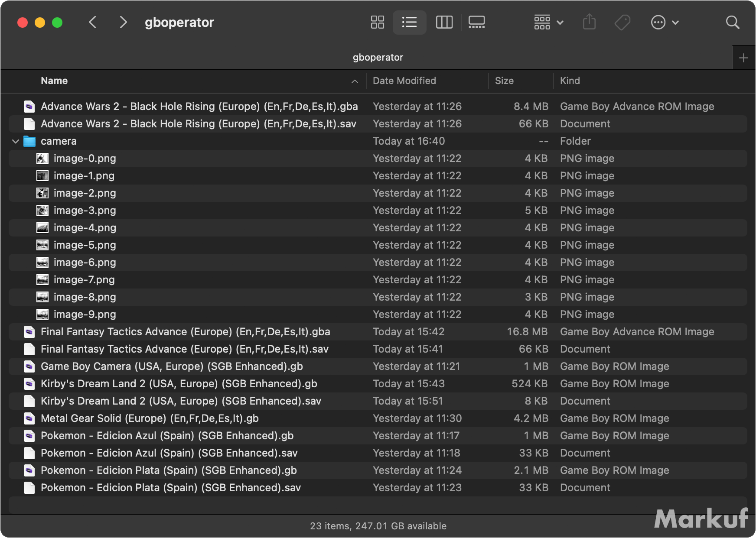This screenshot has width=756, height=538.
Task: Select the image-8.png thumbnail icon
Action: (42, 297)
